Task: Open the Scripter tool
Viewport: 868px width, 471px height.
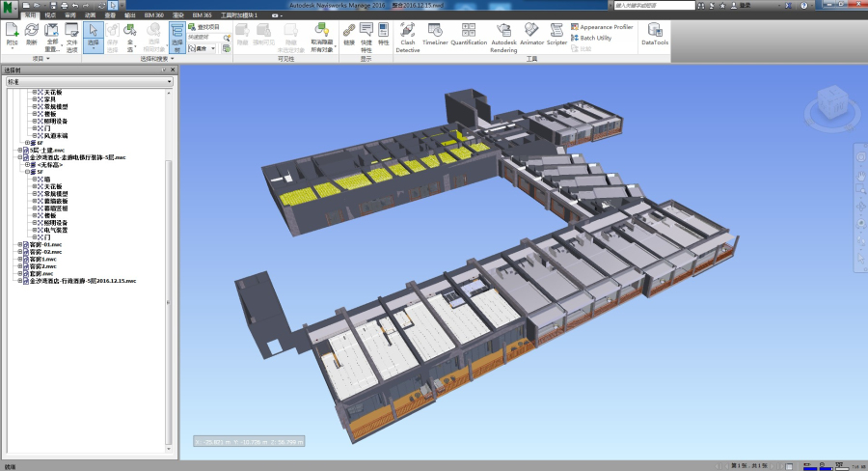Action: 556,37
